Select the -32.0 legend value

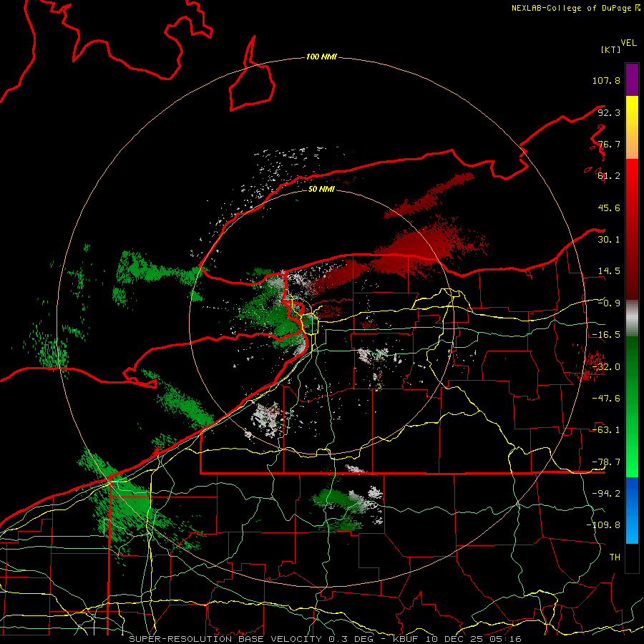[606, 367]
